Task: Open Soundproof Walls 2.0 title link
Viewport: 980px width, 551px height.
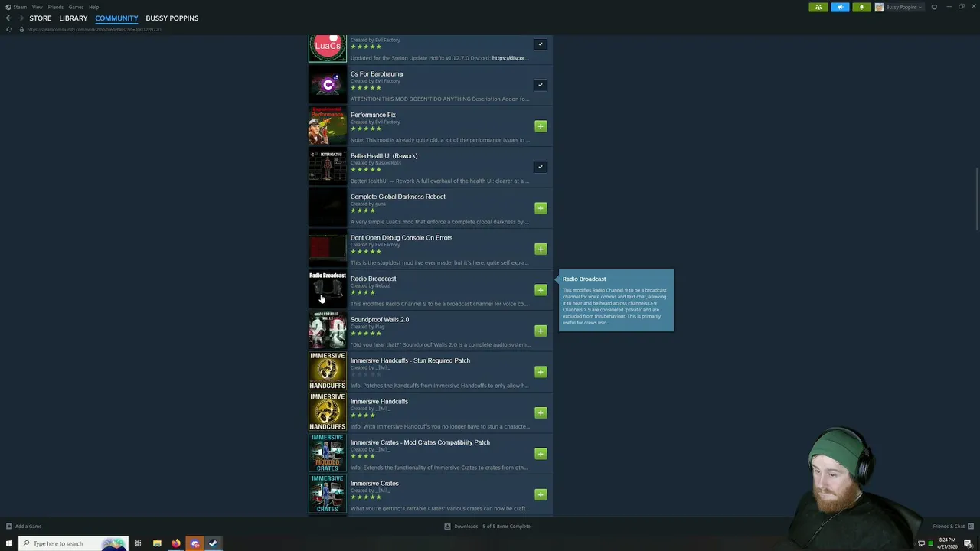Action: pyautogui.click(x=380, y=320)
